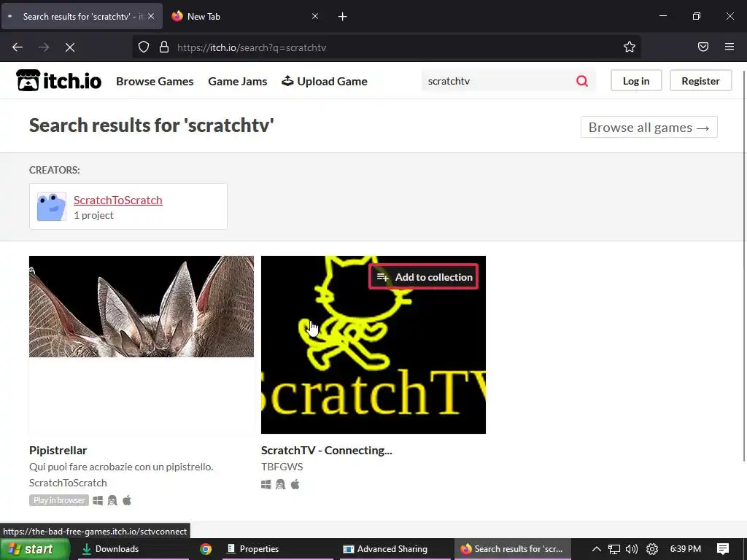The height and width of the screenshot is (560, 747).
Task: Go back with the browser back arrow
Action: [x=18, y=47]
